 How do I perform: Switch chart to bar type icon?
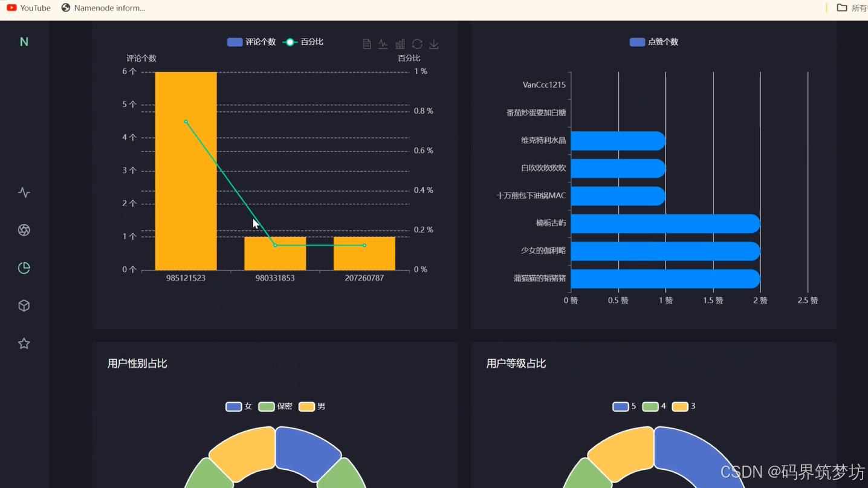(400, 44)
